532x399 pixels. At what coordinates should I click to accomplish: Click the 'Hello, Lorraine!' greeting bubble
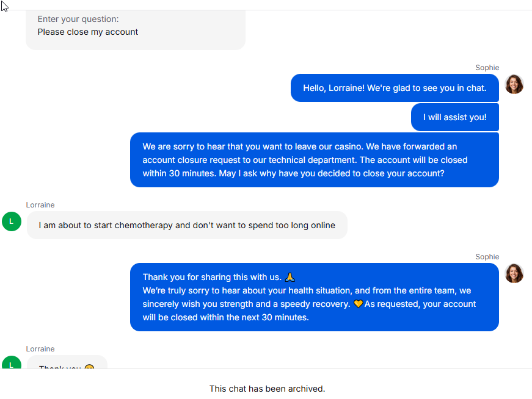click(x=395, y=88)
